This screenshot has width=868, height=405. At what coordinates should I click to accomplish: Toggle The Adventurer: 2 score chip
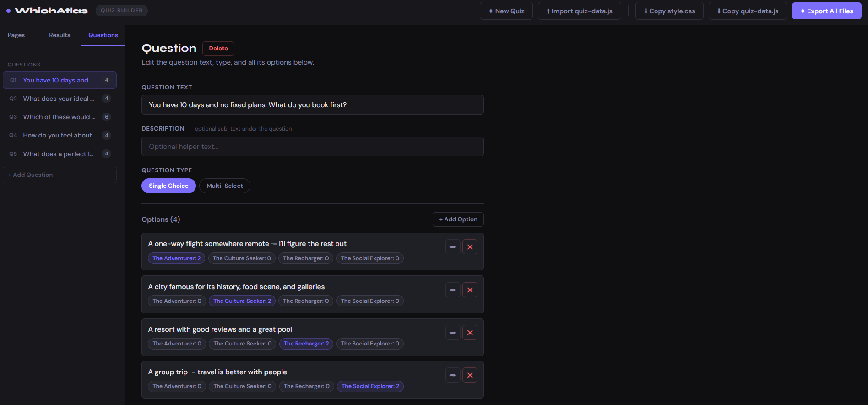176,258
